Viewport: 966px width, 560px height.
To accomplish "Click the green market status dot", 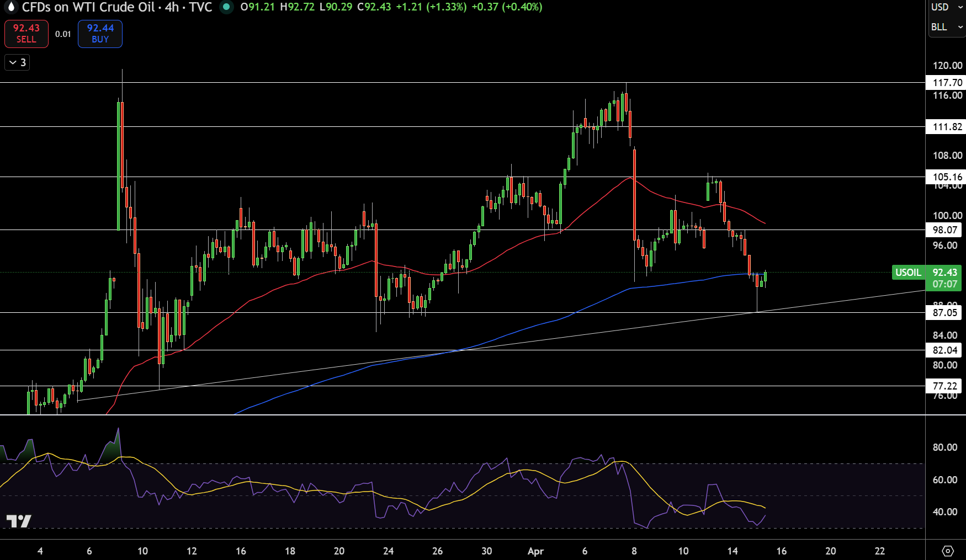I will [x=226, y=7].
